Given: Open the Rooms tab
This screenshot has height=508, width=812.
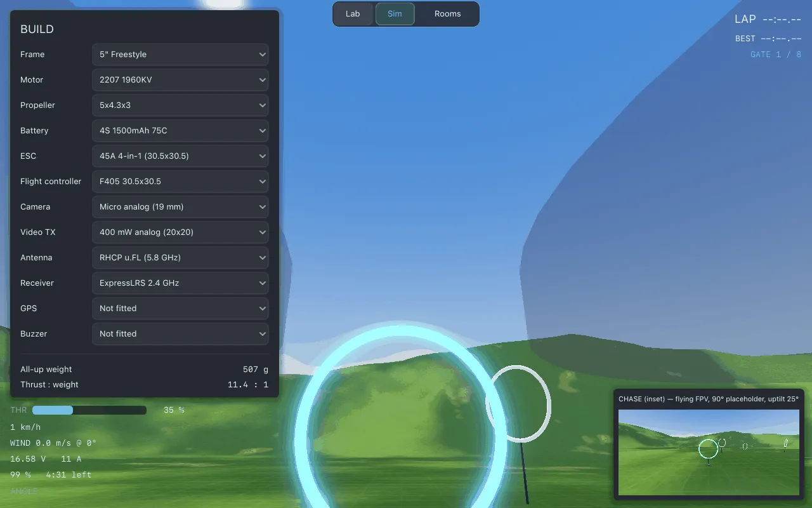Looking at the screenshot, I should point(447,14).
